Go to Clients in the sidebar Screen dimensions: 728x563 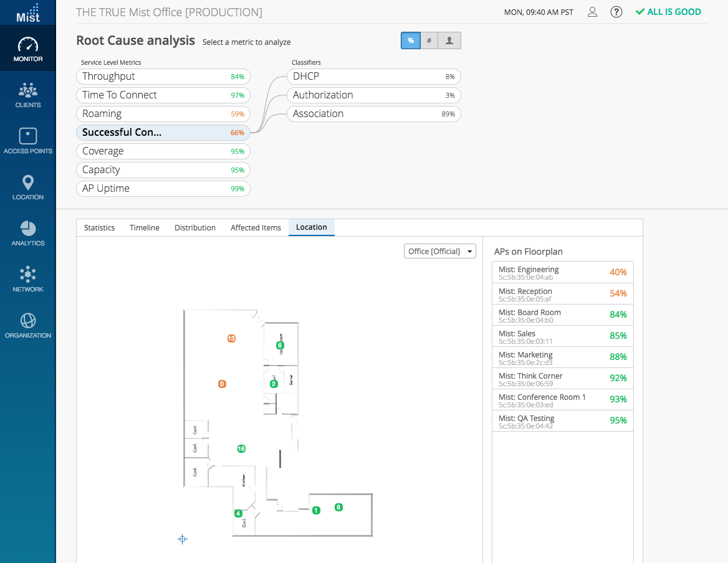[x=28, y=96]
